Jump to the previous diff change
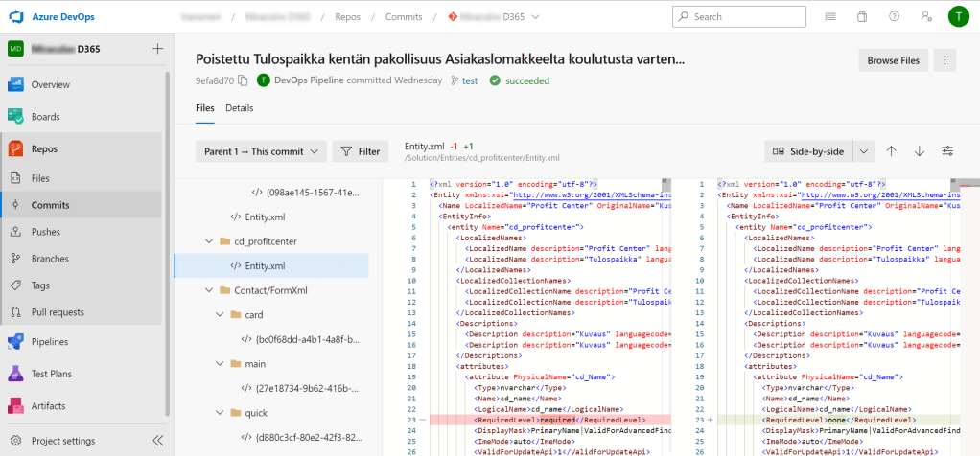 coord(891,151)
